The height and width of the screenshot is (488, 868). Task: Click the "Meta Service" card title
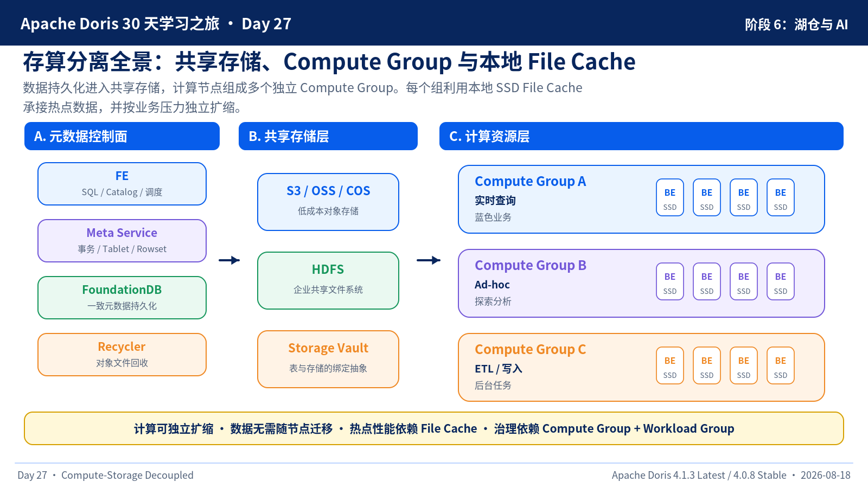point(122,233)
